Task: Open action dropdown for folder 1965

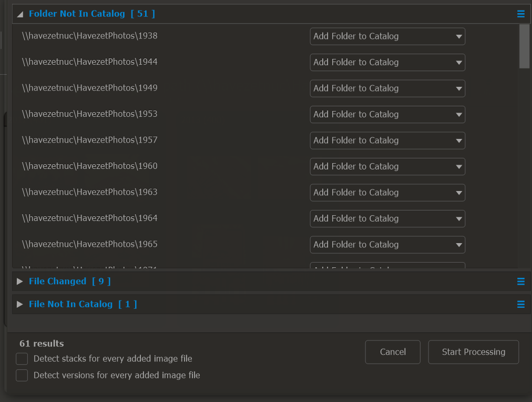Action: click(x=387, y=245)
